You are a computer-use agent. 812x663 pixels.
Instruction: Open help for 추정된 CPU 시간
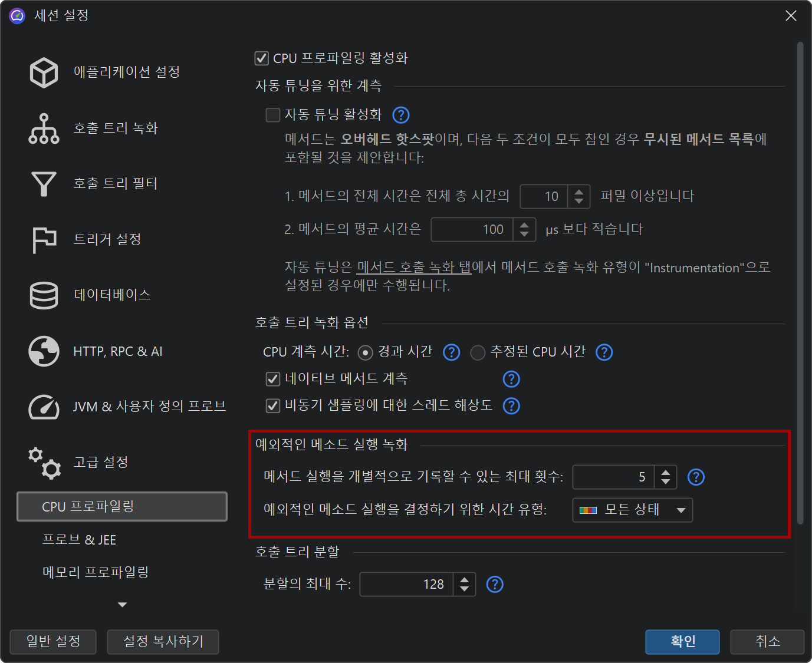604,352
